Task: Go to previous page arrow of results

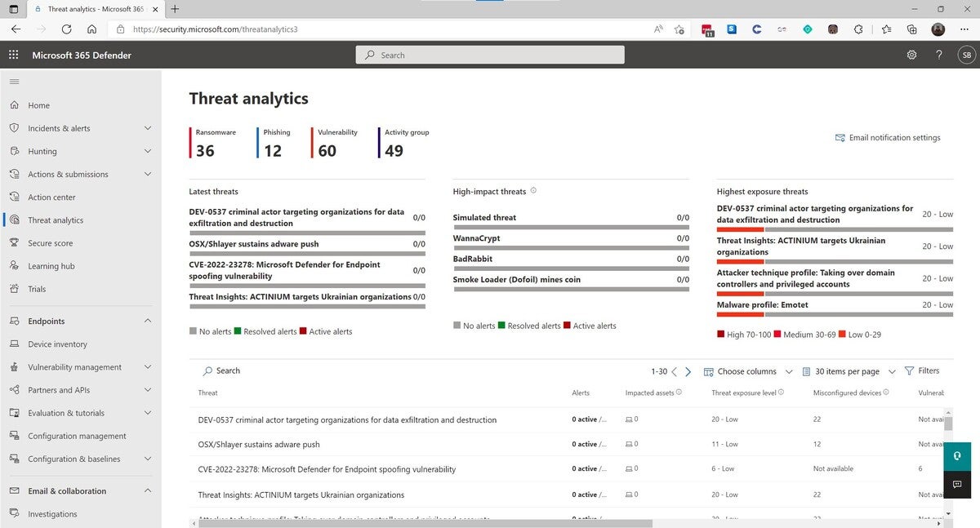Action: tap(675, 371)
